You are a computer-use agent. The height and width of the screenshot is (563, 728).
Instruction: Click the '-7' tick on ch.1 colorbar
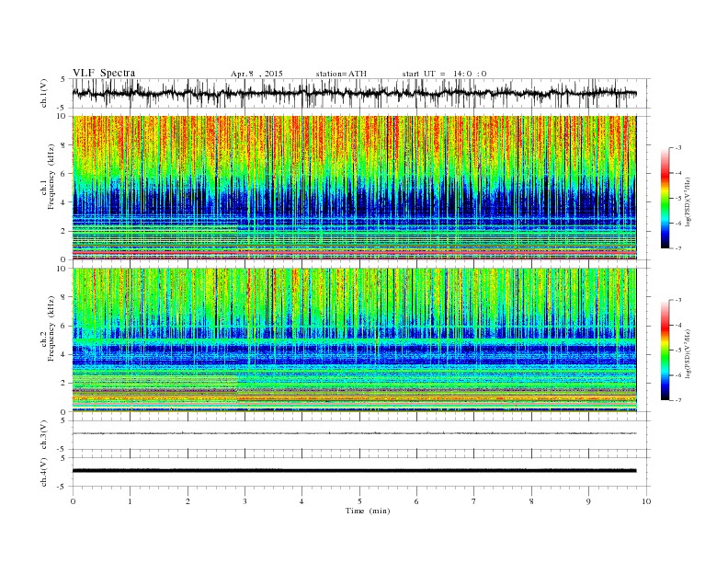(x=677, y=248)
